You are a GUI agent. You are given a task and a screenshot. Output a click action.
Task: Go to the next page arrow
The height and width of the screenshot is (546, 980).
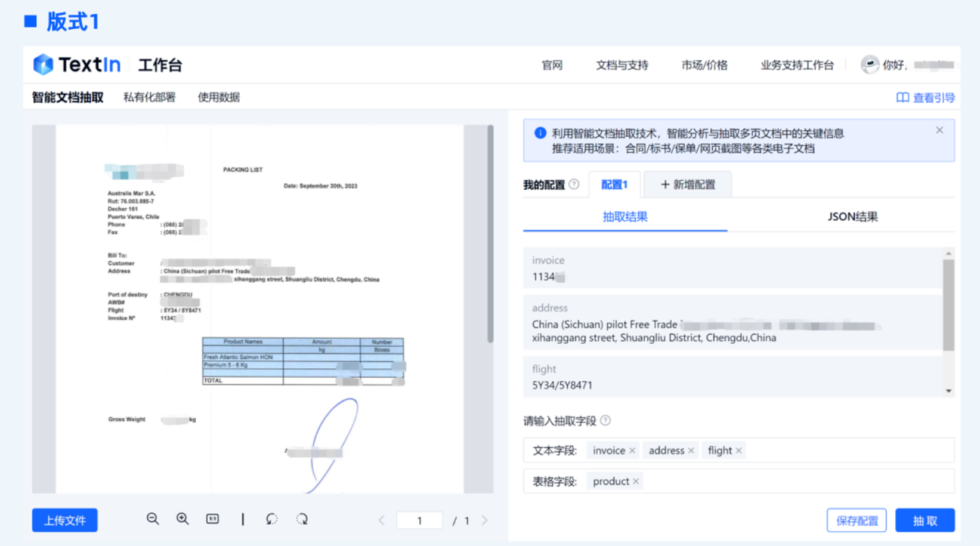484,520
